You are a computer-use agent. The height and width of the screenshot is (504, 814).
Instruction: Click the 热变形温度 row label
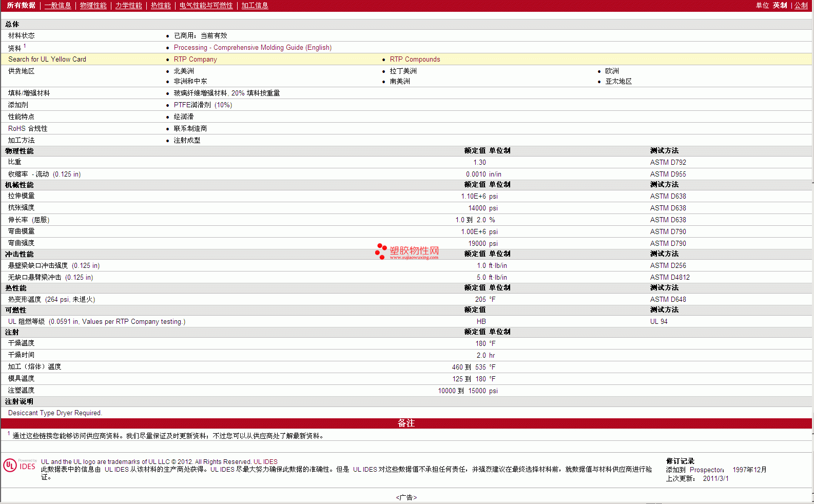[x=51, y=299]
